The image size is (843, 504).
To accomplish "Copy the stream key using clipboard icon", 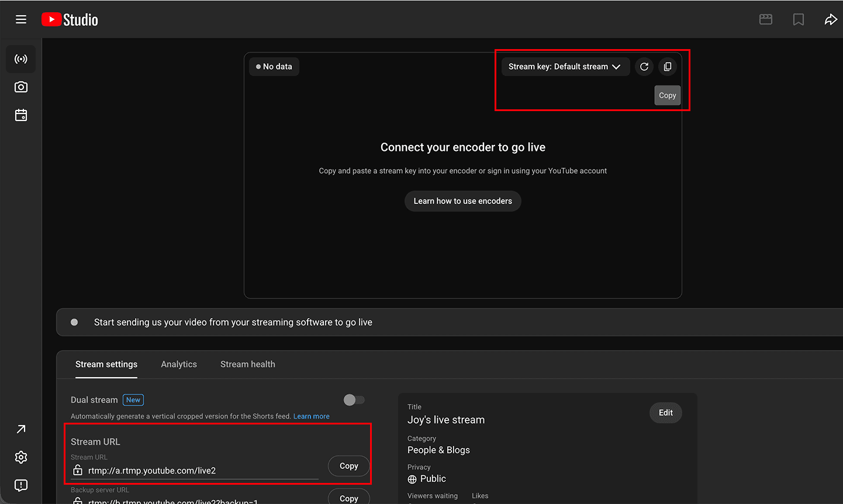I will pos(668,67).
